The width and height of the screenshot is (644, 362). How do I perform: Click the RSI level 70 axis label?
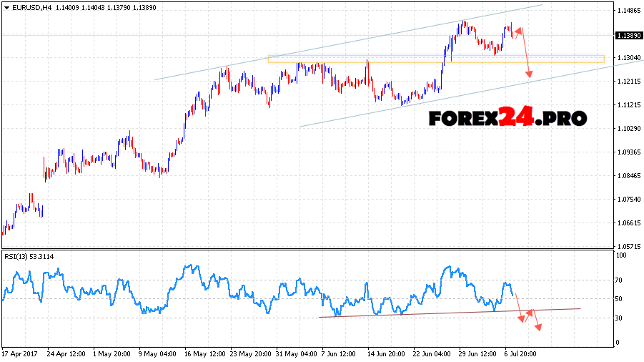pos(620,281)
